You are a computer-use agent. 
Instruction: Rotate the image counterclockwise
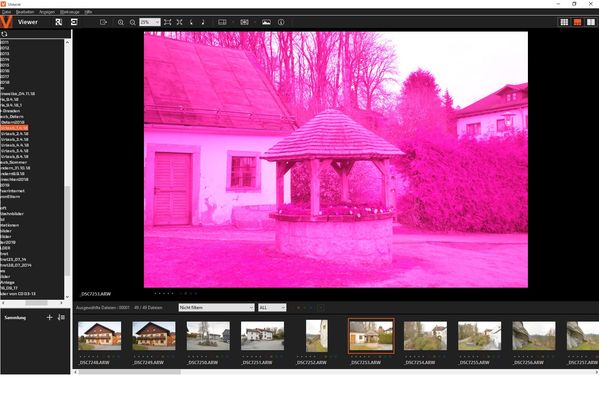pos(191,22)
